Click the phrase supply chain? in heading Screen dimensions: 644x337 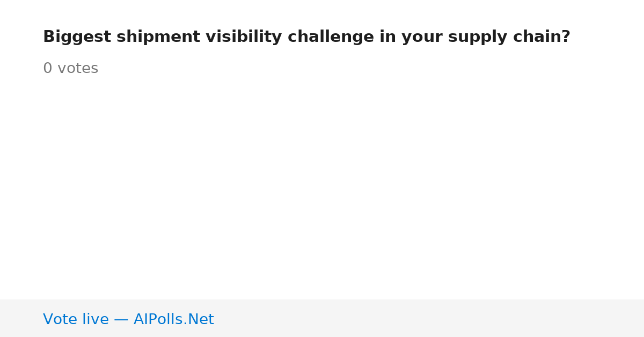513,37
